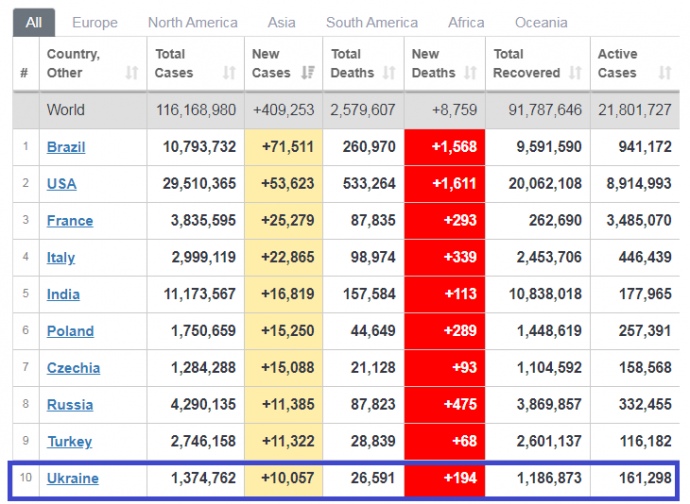Viewport: 690px width, 504px height.
Task: Show the Asia tab
Action: [281, 22]
